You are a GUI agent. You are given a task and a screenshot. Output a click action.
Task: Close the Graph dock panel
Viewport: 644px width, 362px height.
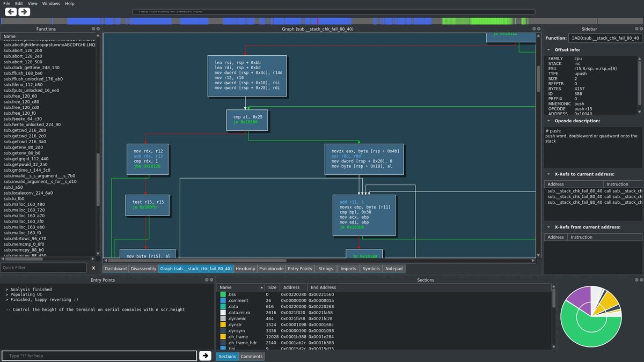539,29
